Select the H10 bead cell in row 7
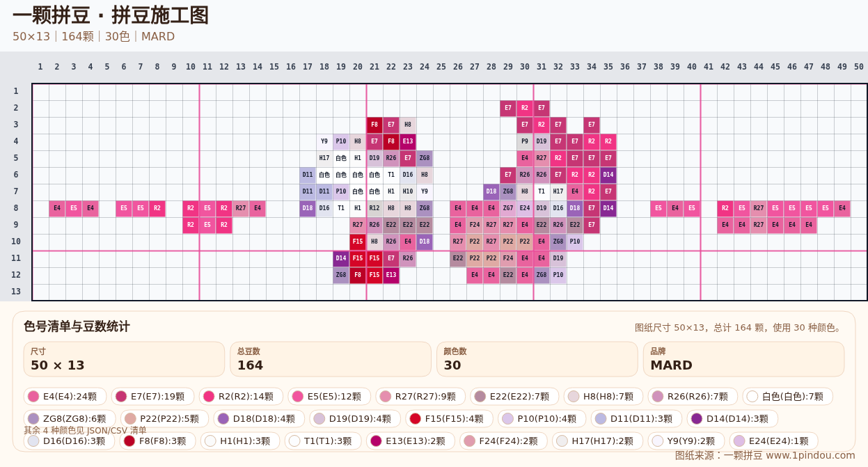868x467 pixels. click(408, 192)
